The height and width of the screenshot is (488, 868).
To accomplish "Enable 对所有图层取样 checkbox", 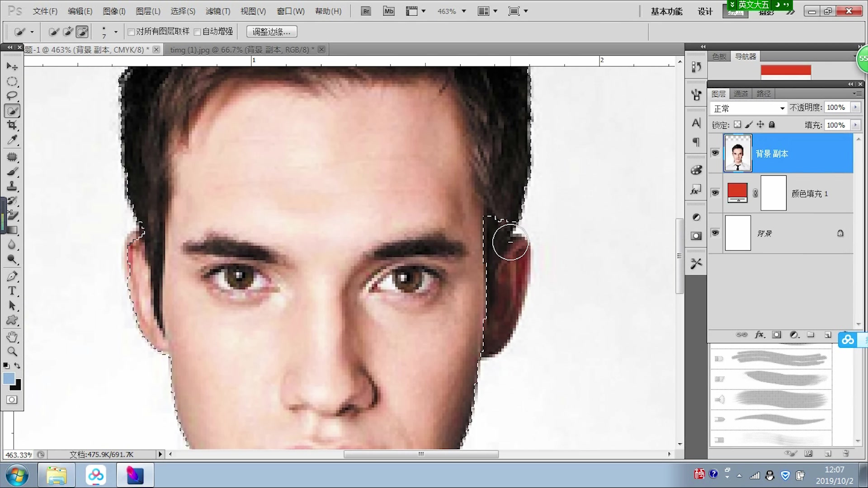I will point(132,32).
